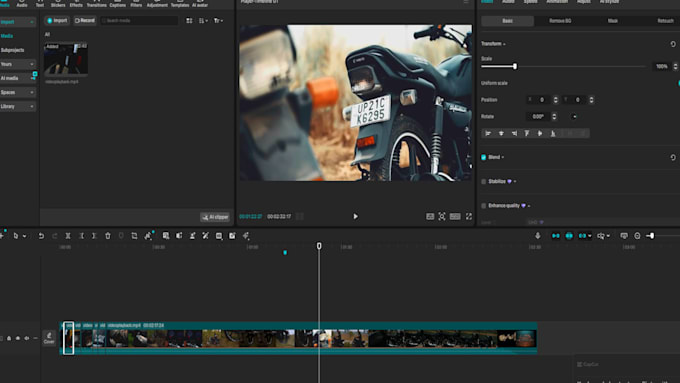The height and width of the screenshot is (383, 680).
Task: Click align bottom icon in Basic panel
Action: click(553, 133)
